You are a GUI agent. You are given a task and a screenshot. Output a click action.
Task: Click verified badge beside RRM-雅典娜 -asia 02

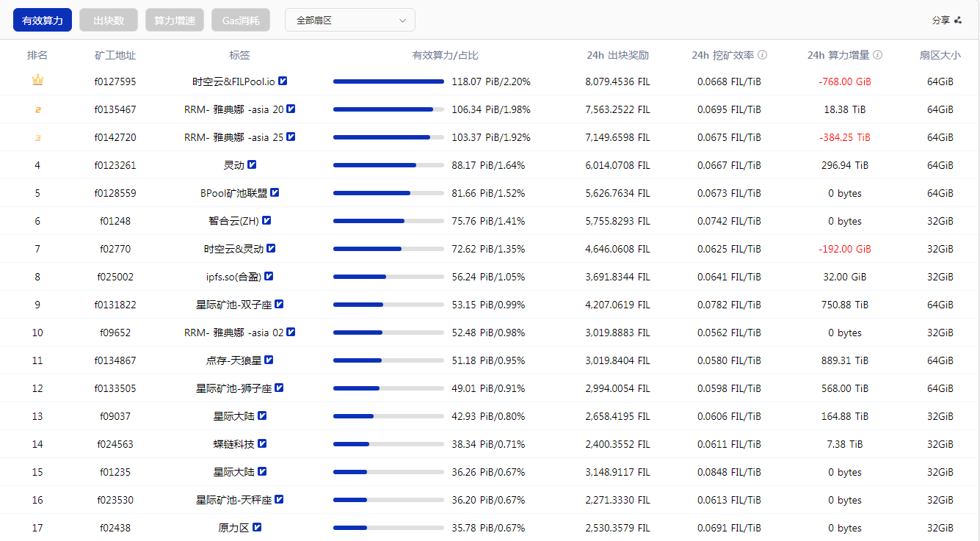tap(291, 333)
